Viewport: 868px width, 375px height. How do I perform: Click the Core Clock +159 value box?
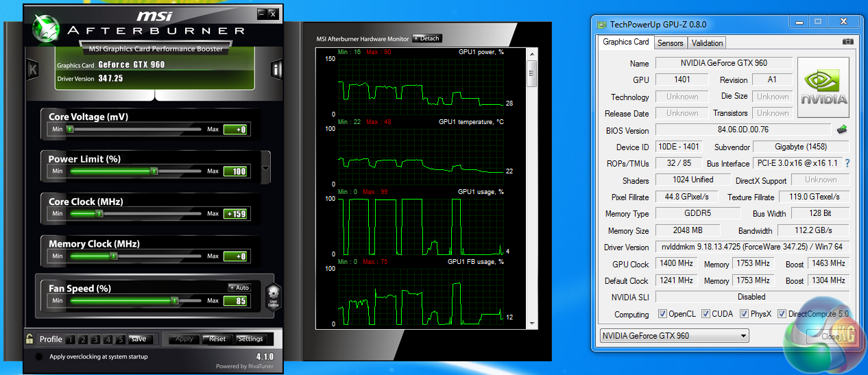[235, 214]
